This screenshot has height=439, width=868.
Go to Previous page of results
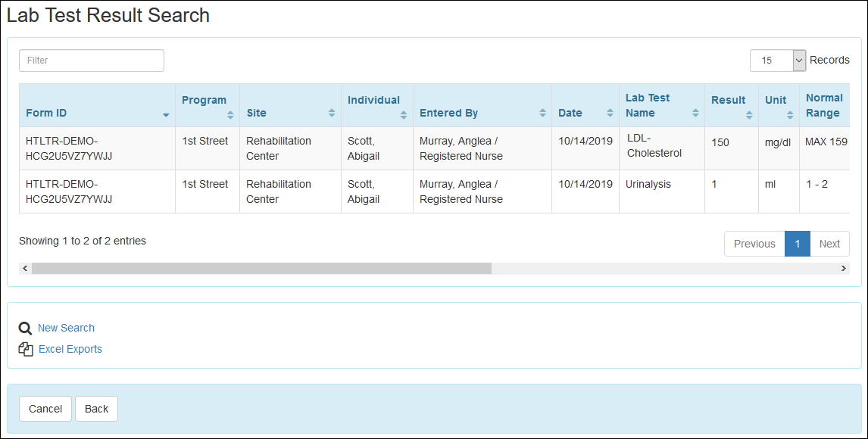[754, 244]
